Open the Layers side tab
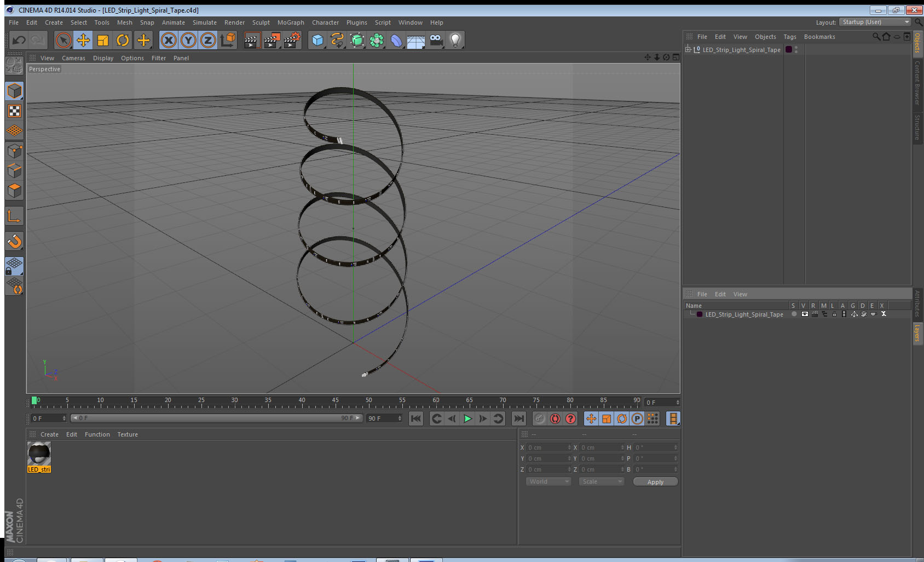 click(917, 333)
